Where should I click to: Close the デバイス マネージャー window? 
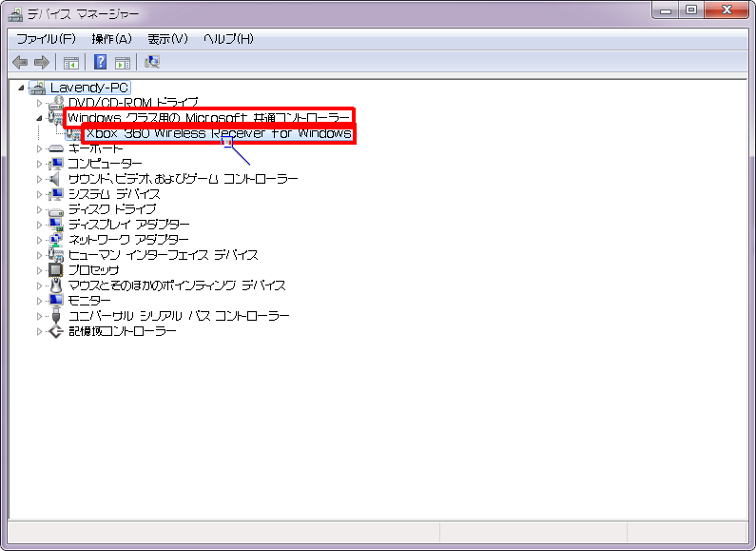point(727,10)
